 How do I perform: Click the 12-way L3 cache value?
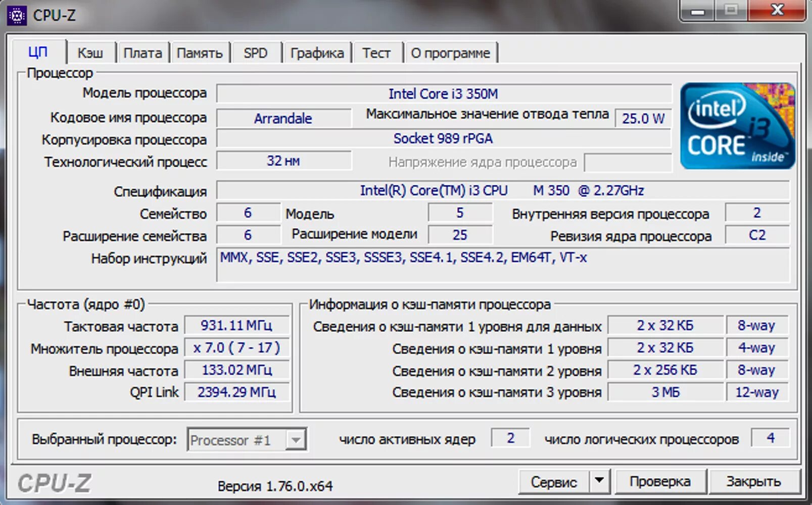[756, 392]
